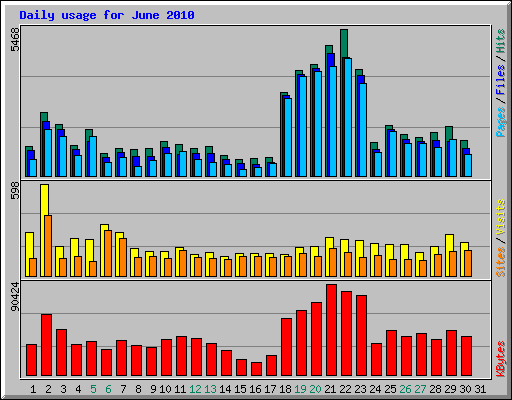Click the Pages legend label
The height and width of the screenshot is (400, 512).
tap(501, 122)
